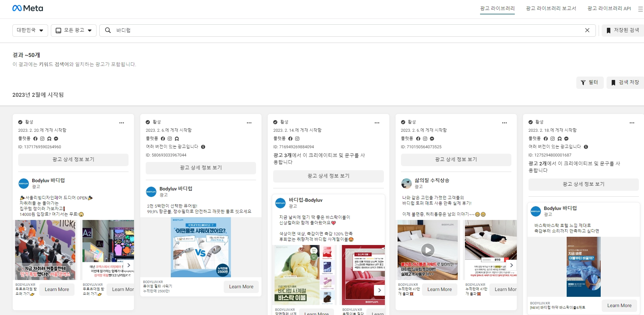Advance the carousel on the 삶의질 수직상승 ad
Image resolution: width=644 pixels, height=315 pixels.
point(511,265)
